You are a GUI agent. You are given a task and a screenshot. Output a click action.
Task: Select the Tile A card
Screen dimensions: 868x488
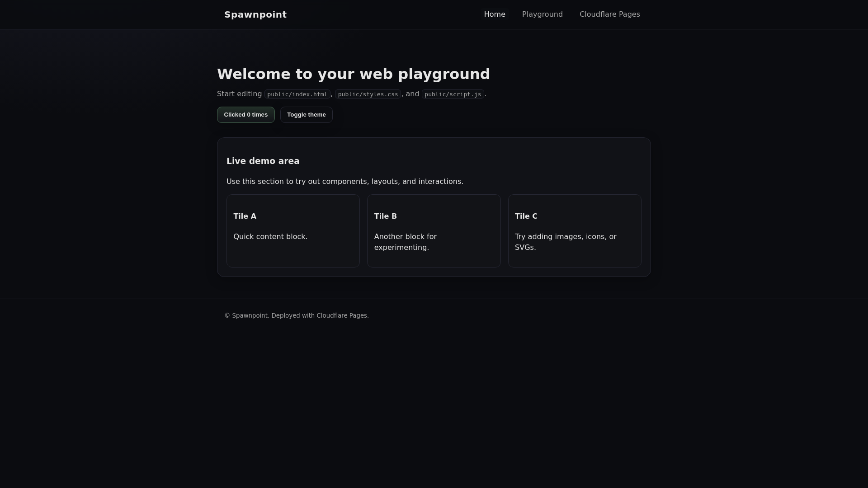[x=293, y=231]
